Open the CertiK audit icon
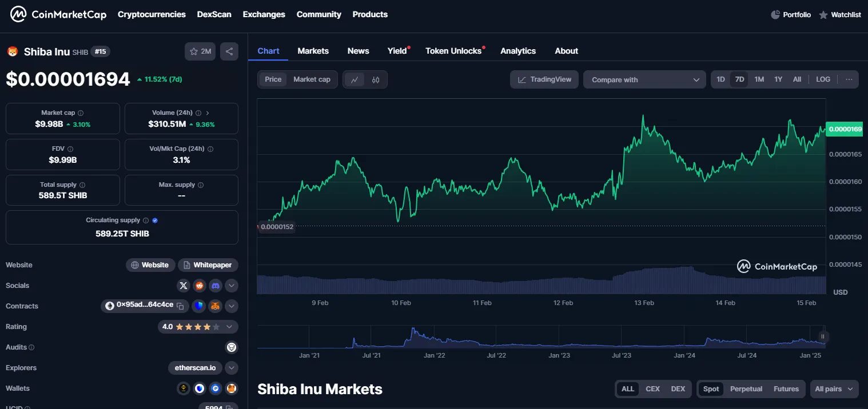The image size is (868, 409). (232, 347)
